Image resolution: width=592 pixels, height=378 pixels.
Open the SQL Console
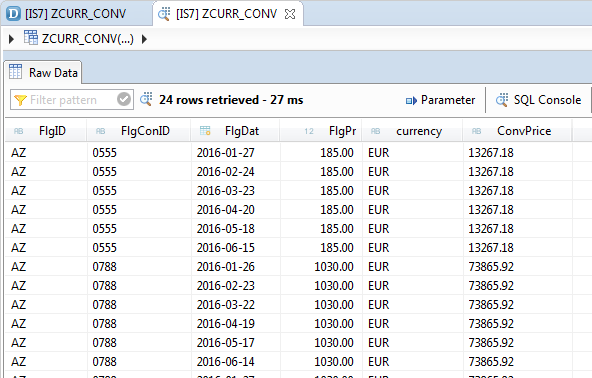click(538, 100)
